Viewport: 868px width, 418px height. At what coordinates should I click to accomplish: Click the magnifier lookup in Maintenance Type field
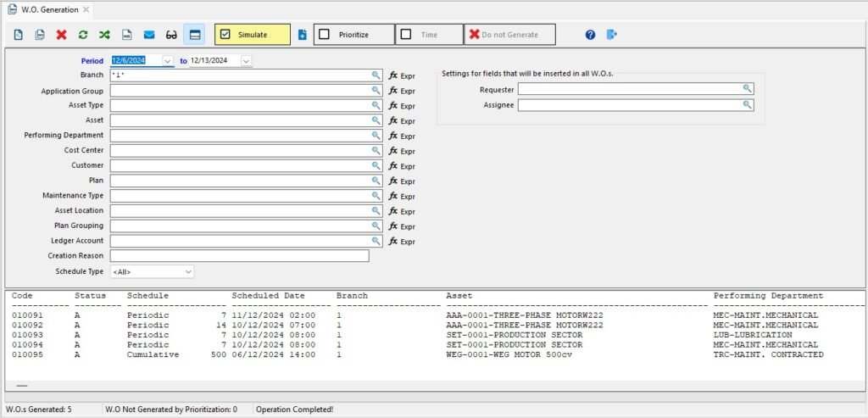pos(376,196)
